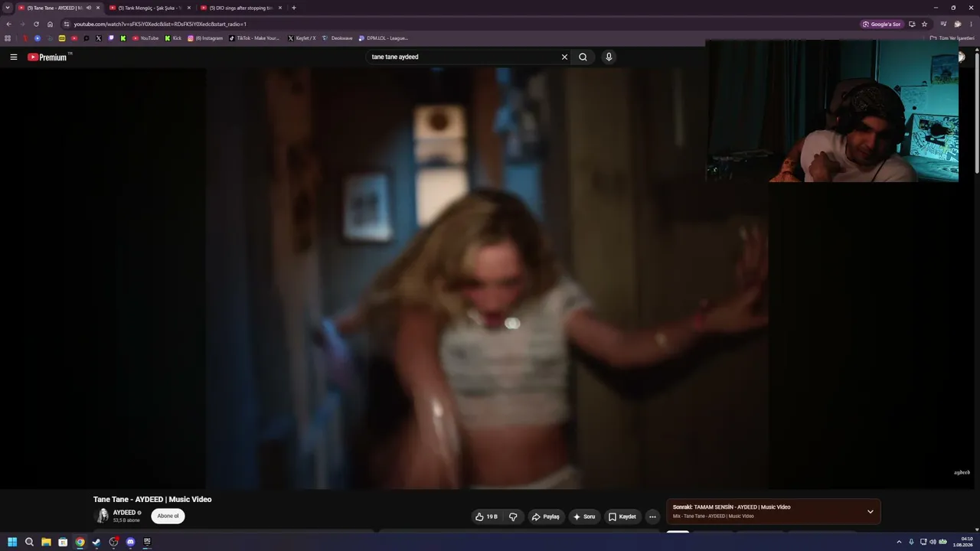Open the Kick bookmark
This screenshot has width=980, height=551.
173,37
